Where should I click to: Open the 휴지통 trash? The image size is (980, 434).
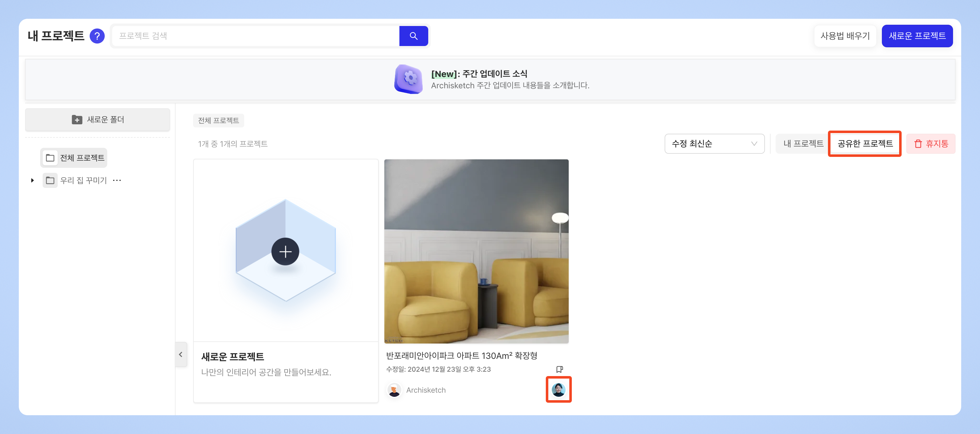[x=930, y=144]
